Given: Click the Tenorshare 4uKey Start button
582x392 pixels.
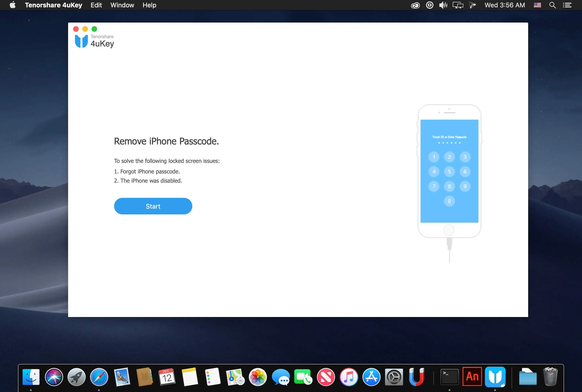Looking at the screenshot, I should (x=153, y=206).
